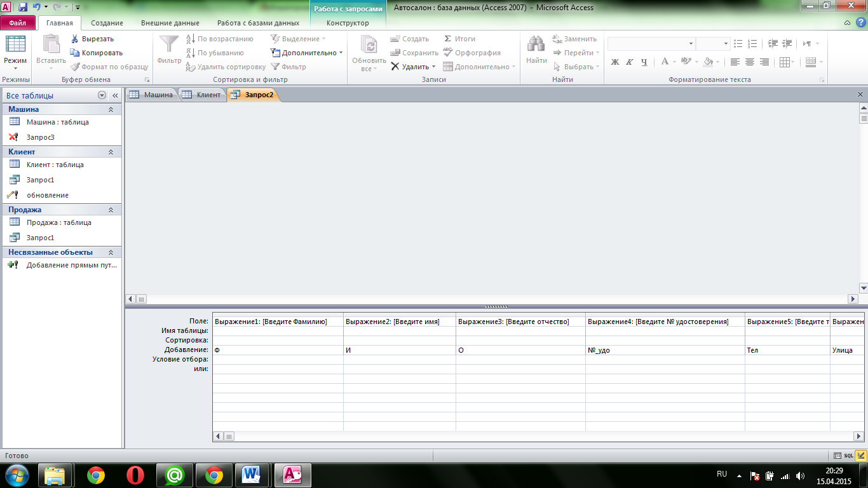Switch to Внешние данные ribbon tab

(170, 23)
